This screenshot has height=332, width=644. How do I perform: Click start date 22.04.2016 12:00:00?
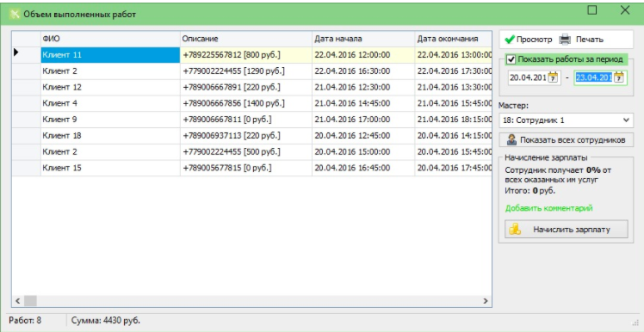[x=363, y=55]
